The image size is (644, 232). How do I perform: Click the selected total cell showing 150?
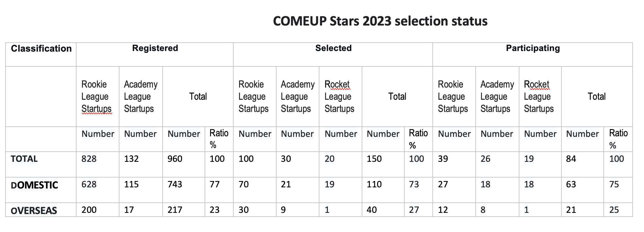pos(374,159)
